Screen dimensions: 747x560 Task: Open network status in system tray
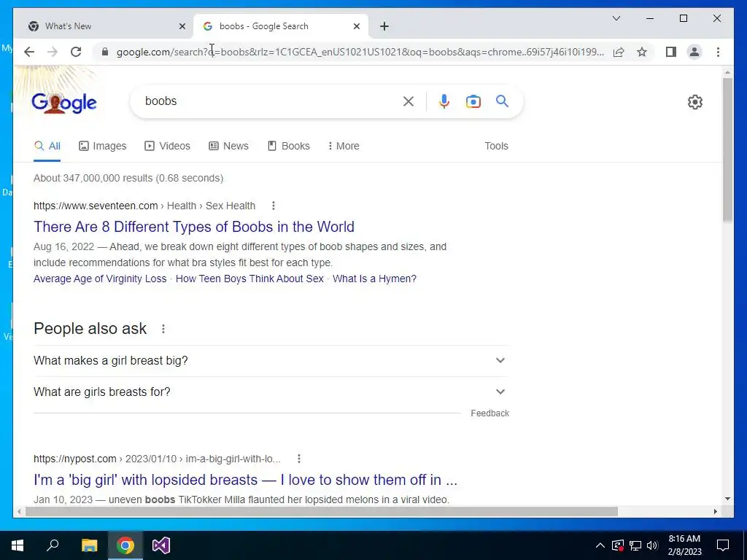[635, 545]
